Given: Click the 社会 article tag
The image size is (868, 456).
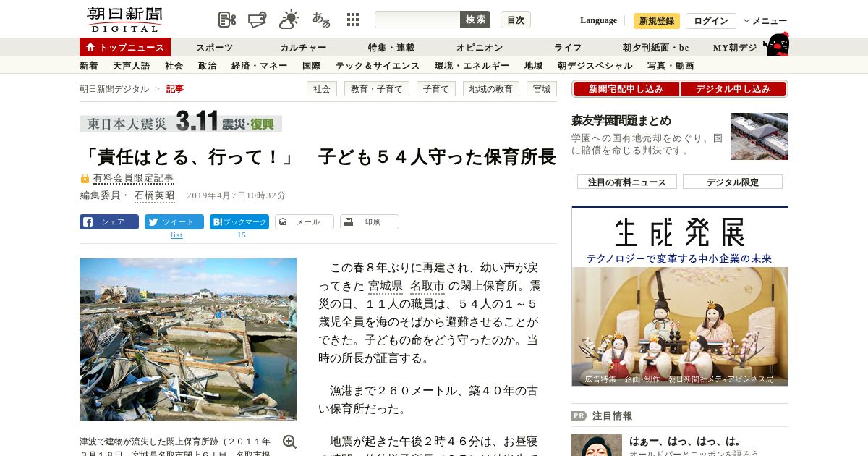Looking at the screenshot, I should pos(322,89).
